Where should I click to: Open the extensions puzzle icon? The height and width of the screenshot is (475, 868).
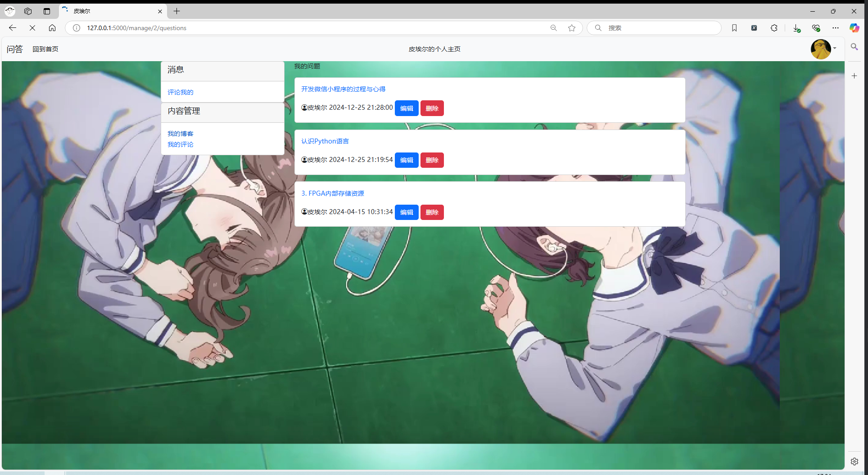(x=774, y=28)
